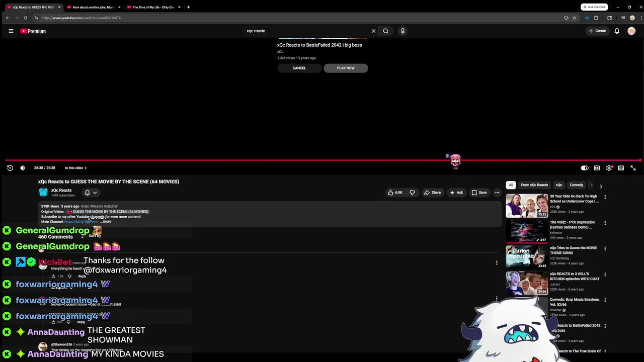
Task: Open the browser extensions puzzle icon
Action: click(x=596, y=18)
